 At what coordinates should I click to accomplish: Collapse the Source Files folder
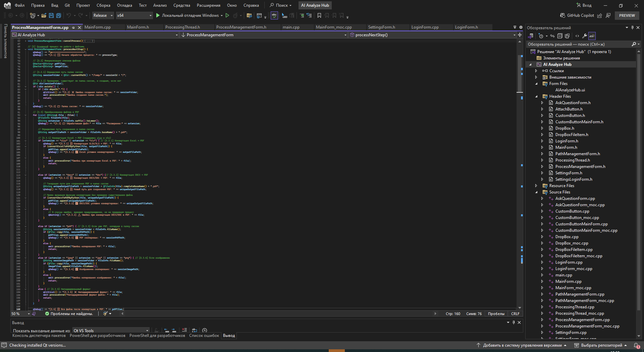(536, 192)
